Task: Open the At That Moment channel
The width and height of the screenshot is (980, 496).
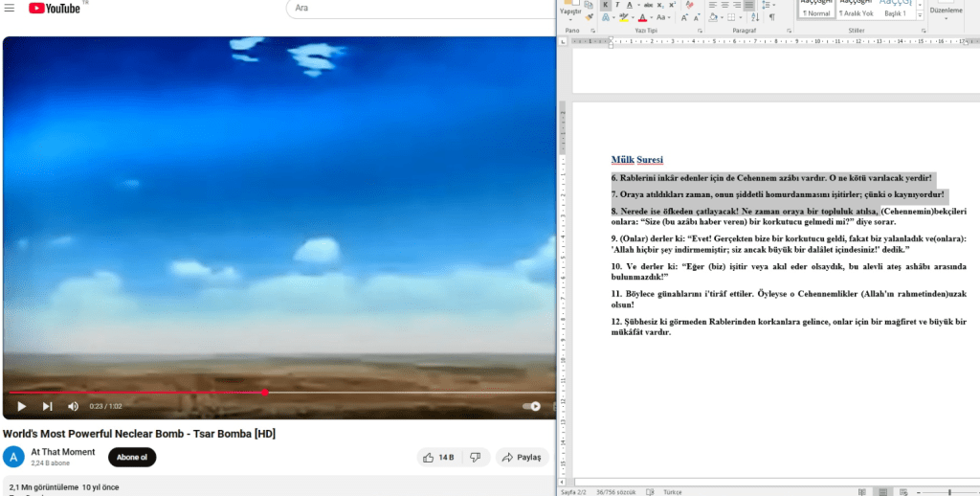Action: 63,452
